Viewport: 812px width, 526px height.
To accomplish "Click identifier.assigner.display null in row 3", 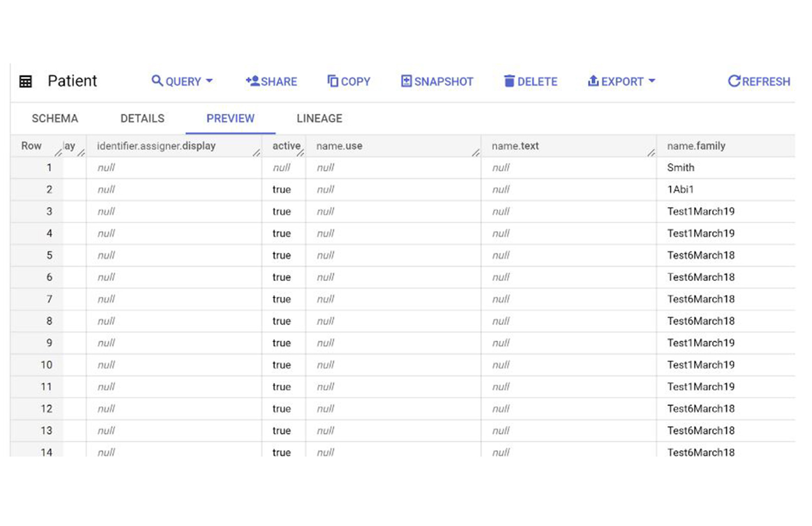I will [106, 212].
